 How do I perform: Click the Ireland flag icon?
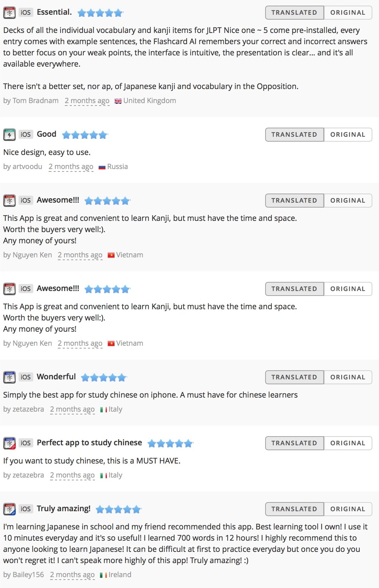tap(103, 575)
